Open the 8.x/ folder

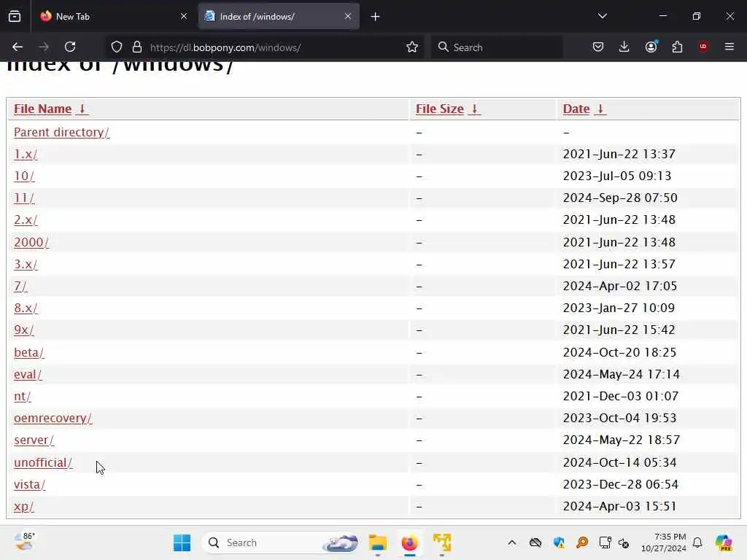(x=26, y=308)
